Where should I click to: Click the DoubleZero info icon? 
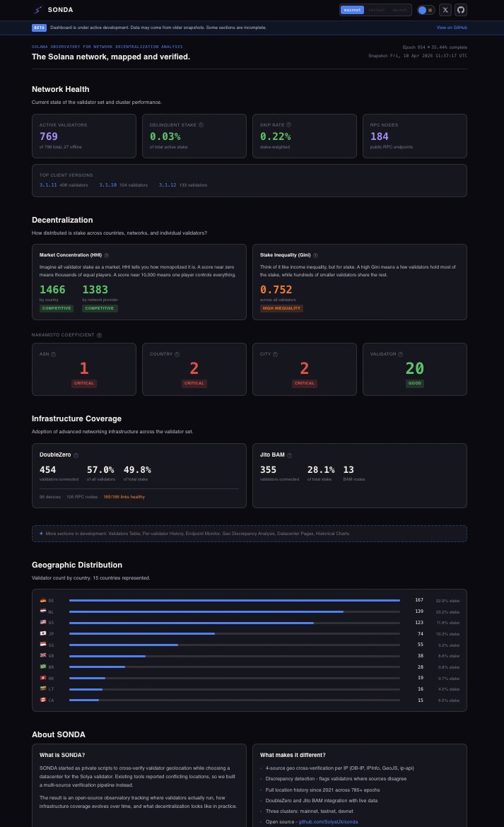[76, 455]
